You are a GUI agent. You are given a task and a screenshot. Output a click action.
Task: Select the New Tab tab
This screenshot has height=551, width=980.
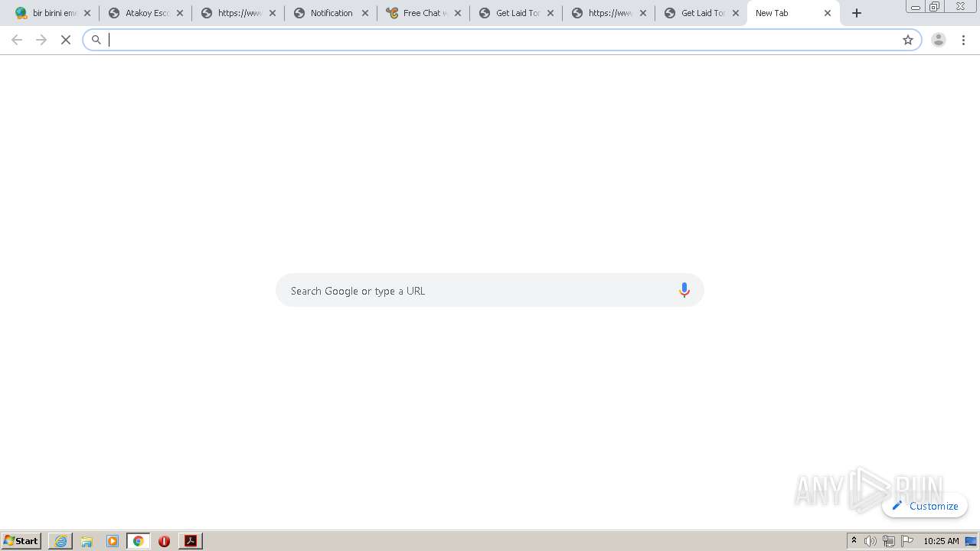[792, 13]
